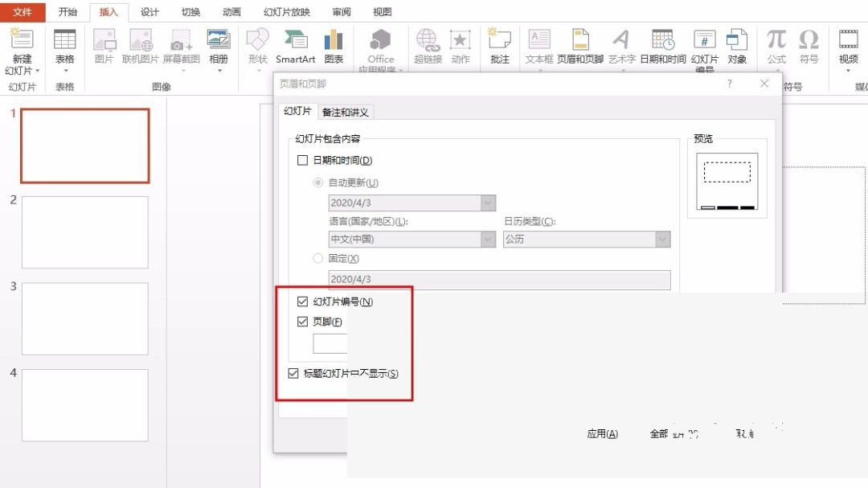This screenshot has width=868, height=488.
Task: Select slide 3 thumbnail
Action: tap(85, 318)
